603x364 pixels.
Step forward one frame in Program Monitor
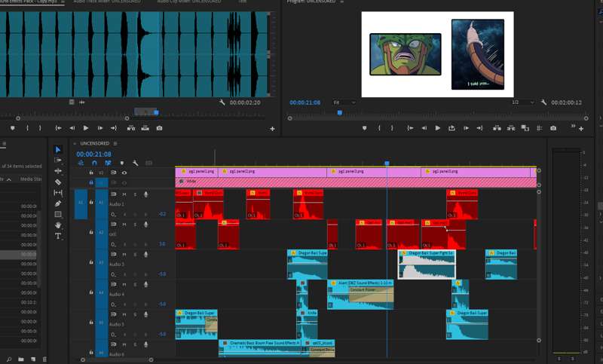tap(466, 128)
